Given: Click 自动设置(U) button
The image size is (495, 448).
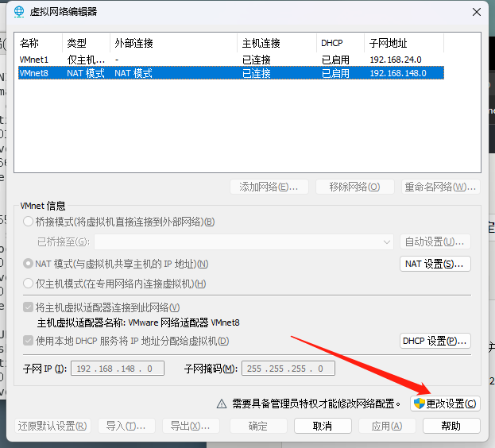Looking at the screenshot, I should (x=435, y=242).
